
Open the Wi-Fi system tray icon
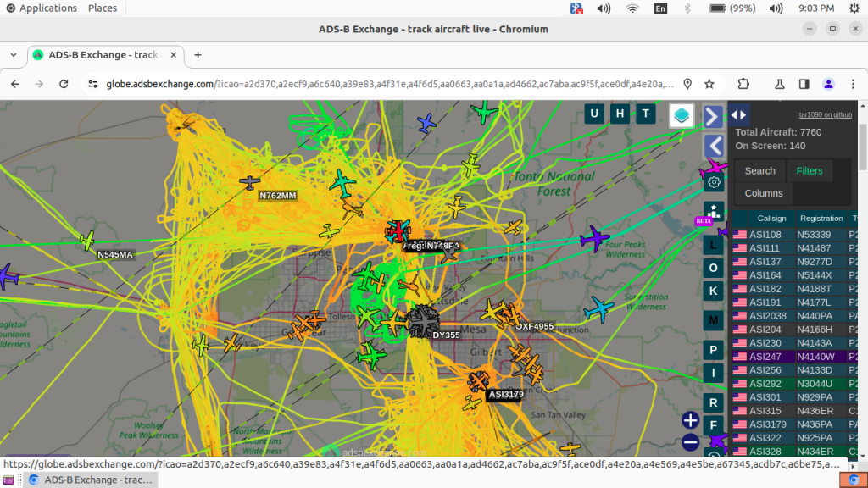coord(632,8)
